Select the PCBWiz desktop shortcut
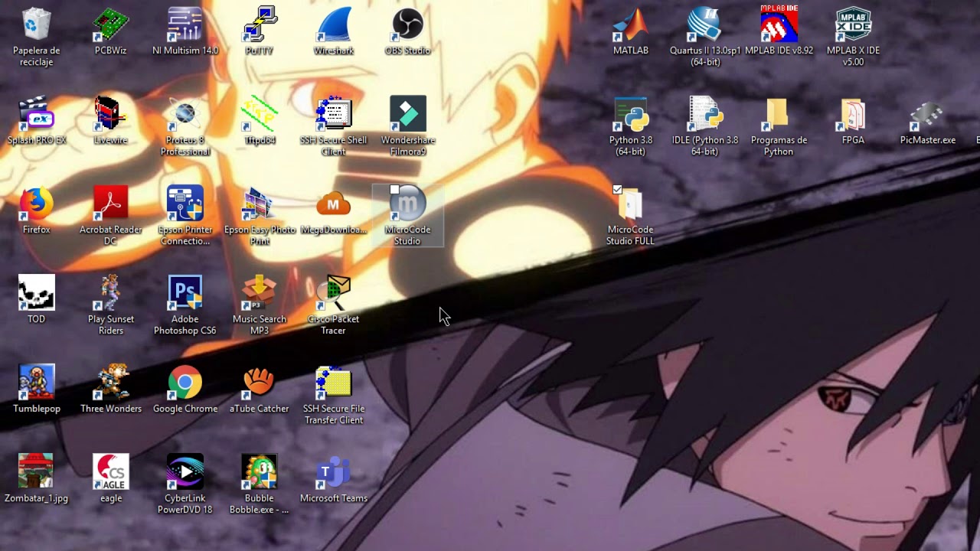980x551 pixels. point(110,24)
